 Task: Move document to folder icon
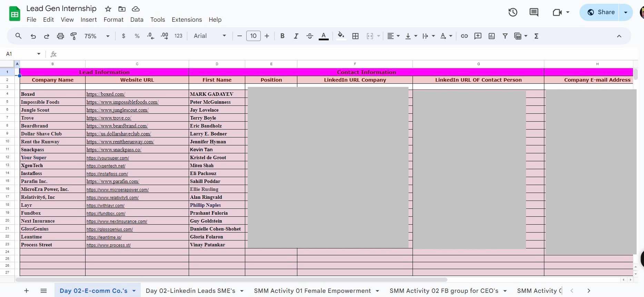(x=122, y=9)
